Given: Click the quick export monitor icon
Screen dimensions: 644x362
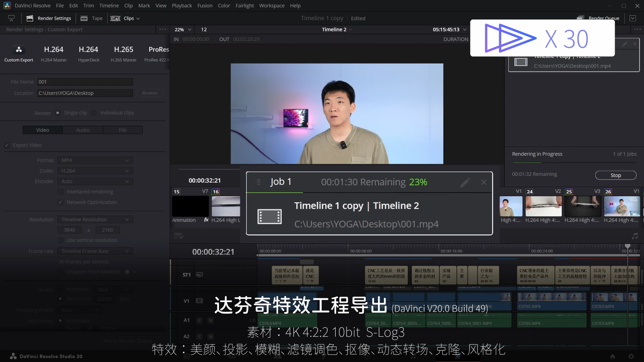Looking at the screenshot, I should (11, 18).
